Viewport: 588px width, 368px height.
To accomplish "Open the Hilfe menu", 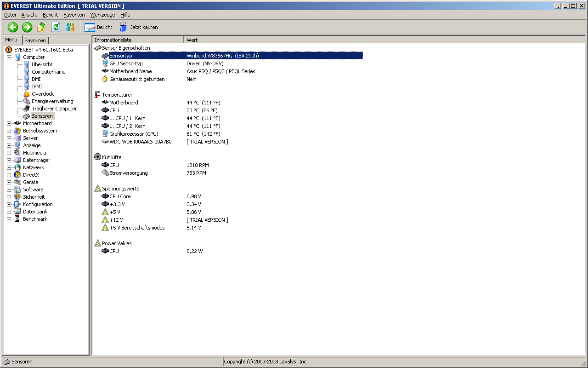I will (125, 15).
